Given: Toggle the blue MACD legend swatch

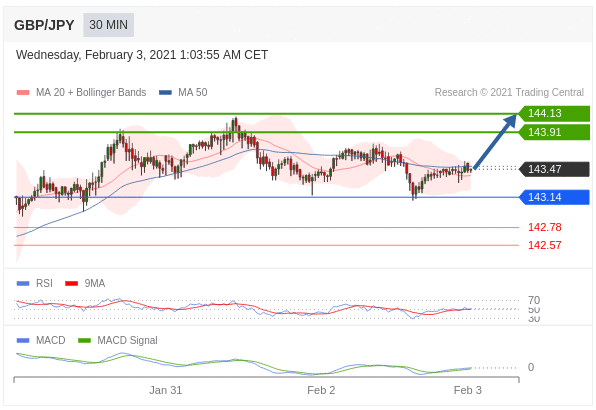Looking at the screenshot, I should coord(23,340).
